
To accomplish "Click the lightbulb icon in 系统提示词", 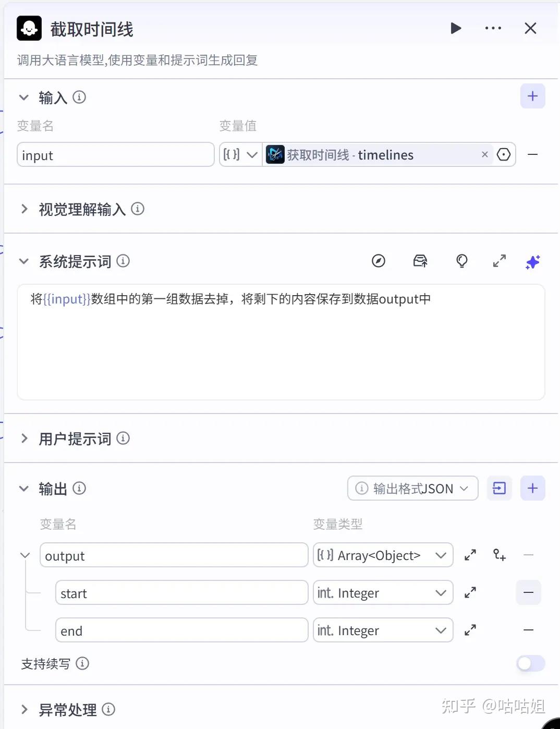I will tap(462, 261).
